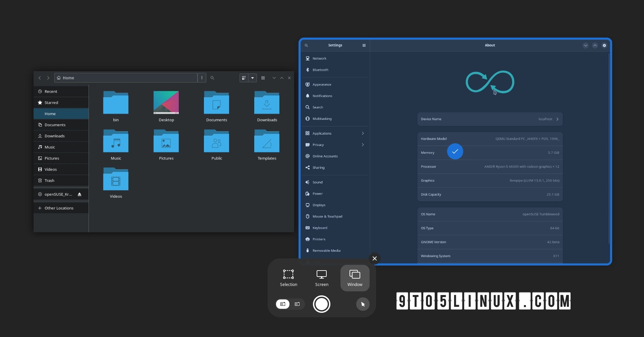Open Other Locations in Files sidebar

(61, 208)
